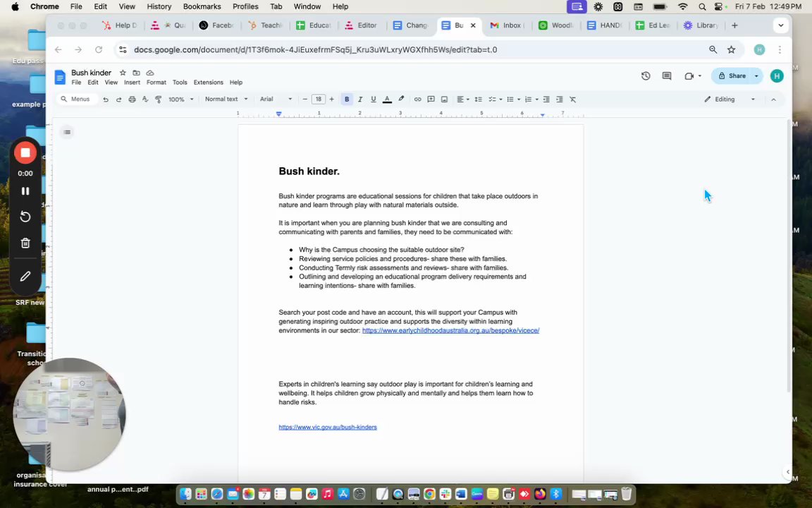The height and width of the screenshot is (508, 812).
Task: Open the Share options arrow
Action: [756, 75]
